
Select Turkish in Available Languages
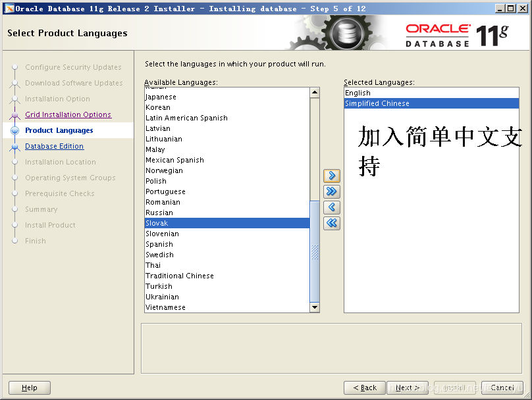[x=227, y=286]
